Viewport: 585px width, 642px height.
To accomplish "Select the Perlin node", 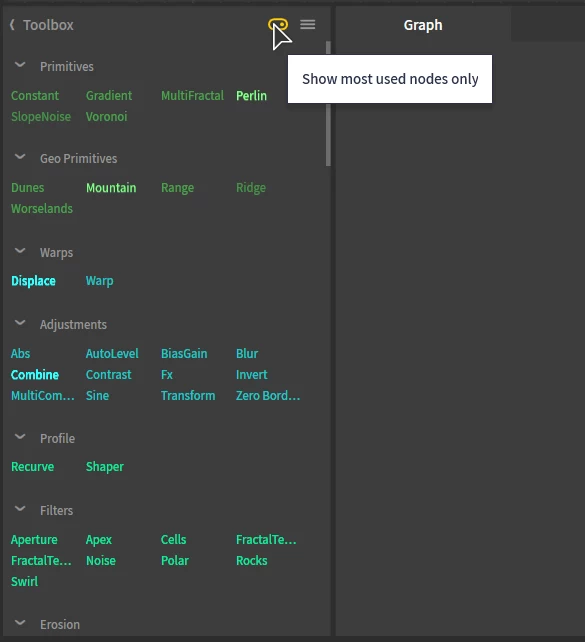I will click(251, 96).
